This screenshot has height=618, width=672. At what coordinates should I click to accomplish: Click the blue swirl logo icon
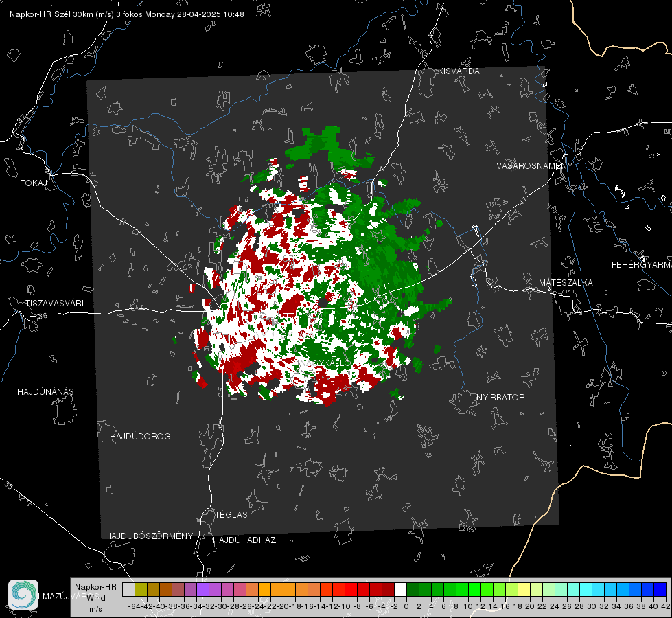click(23, 595)
